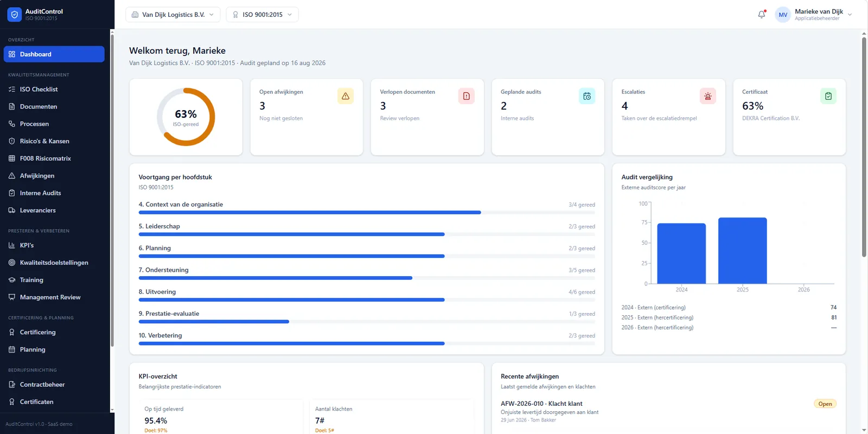The image size is (868, 434).
Task: Open Contractbeheer menu item
Action: click(x=54, y=385)
